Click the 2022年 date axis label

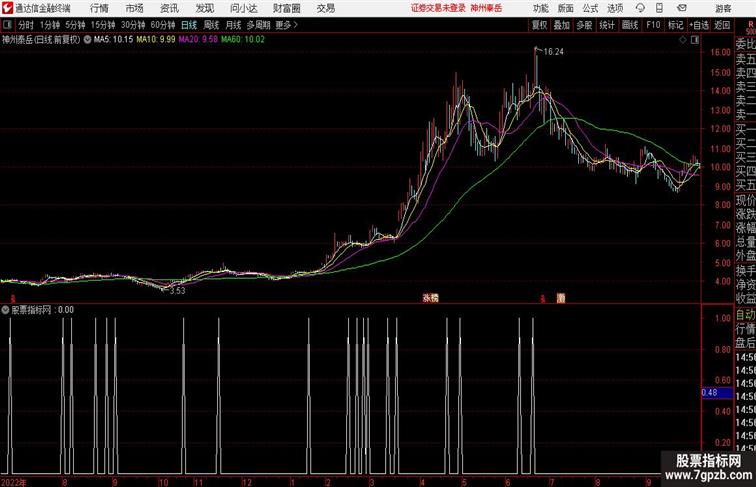(14, 482)
